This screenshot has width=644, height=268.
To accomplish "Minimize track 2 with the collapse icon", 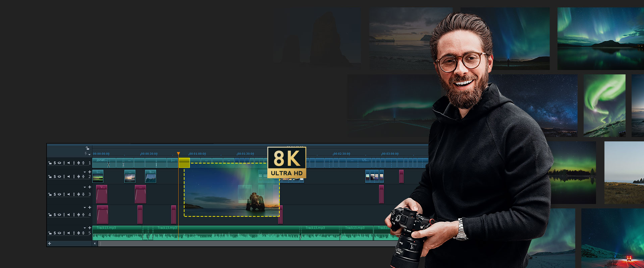I will pyautogui.click(x=83, y=177).
